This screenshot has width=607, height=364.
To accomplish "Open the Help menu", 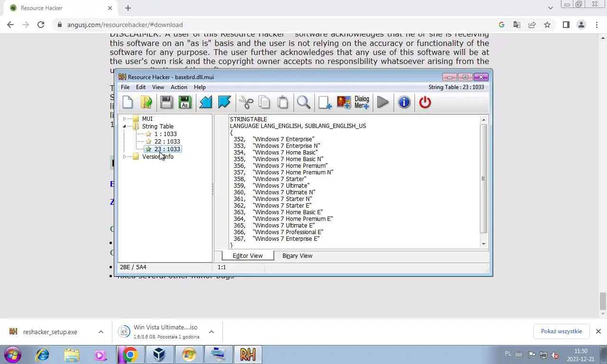I will coord(200,87).
